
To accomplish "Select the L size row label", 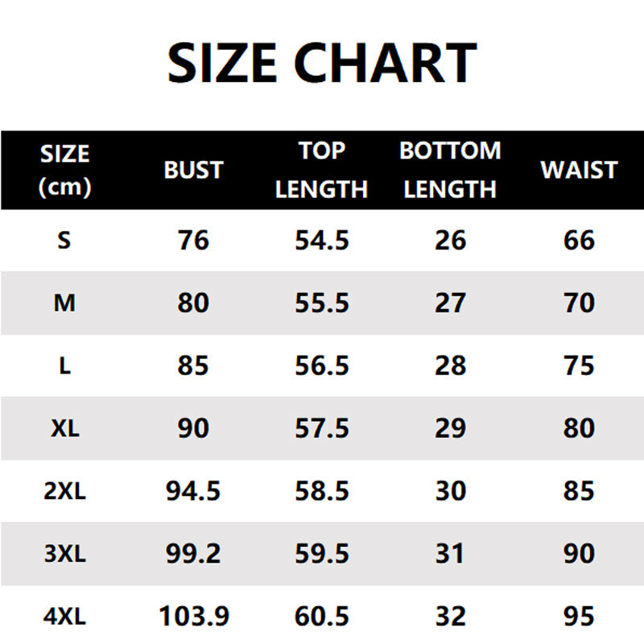I will (64, 365).
